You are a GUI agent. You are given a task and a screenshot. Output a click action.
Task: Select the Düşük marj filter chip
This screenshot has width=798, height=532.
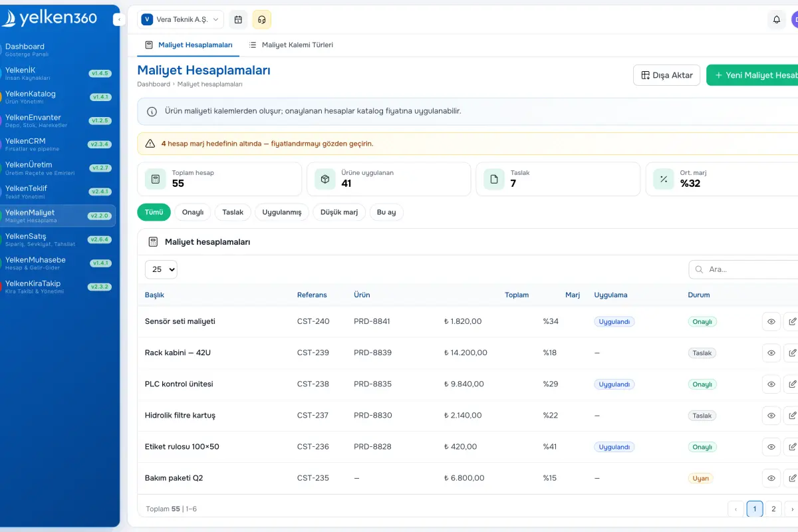click(339, 212)
